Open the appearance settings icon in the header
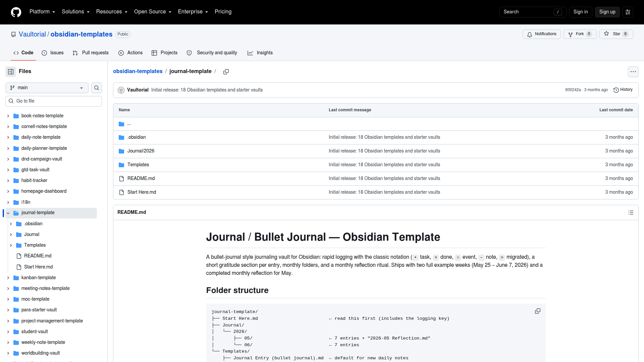Screen dimensions: 644x362 pyautogui.click(x=628, y=12)
